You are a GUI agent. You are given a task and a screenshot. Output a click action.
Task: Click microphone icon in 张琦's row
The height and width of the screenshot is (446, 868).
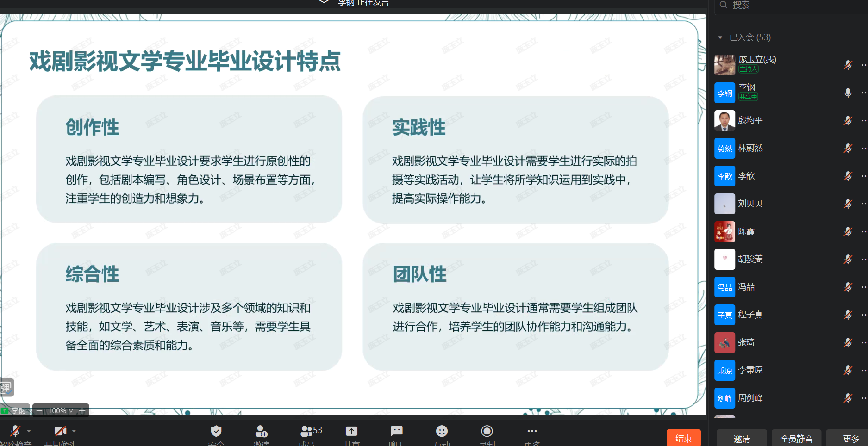click(848, 342)
